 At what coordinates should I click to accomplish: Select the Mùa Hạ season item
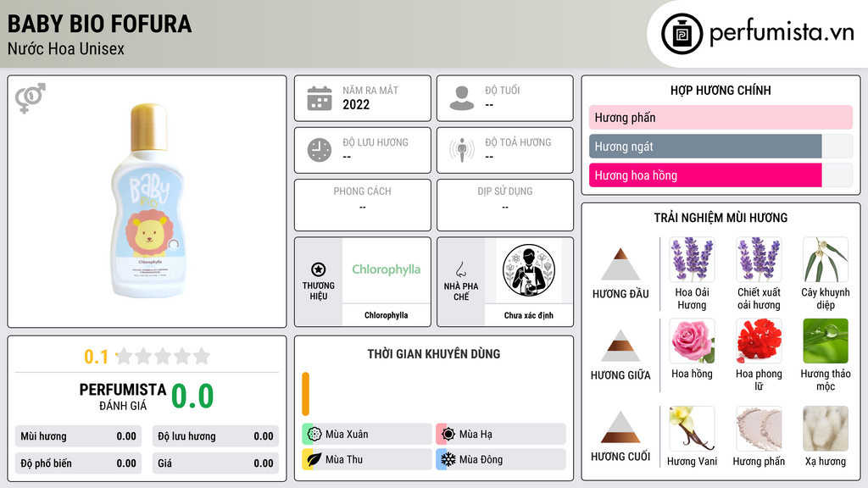pos(501,435)
